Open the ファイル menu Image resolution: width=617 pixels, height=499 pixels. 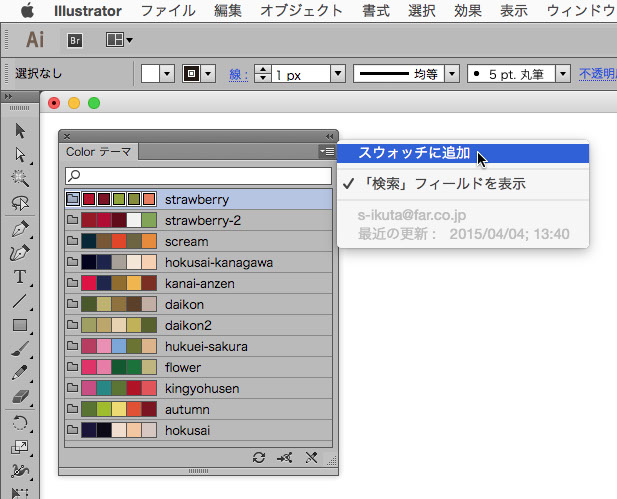point(168,11)
